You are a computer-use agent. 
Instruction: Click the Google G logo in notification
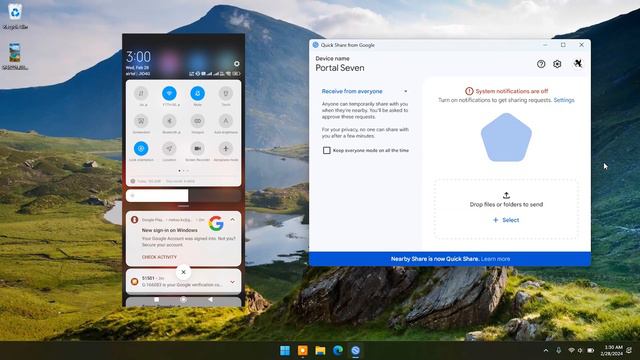tap(216, 224)
